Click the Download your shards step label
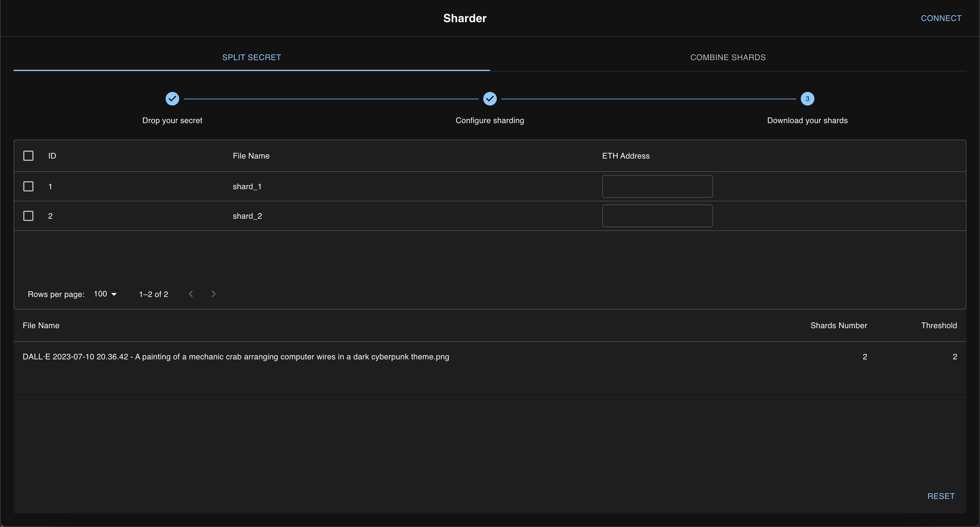 807,121
